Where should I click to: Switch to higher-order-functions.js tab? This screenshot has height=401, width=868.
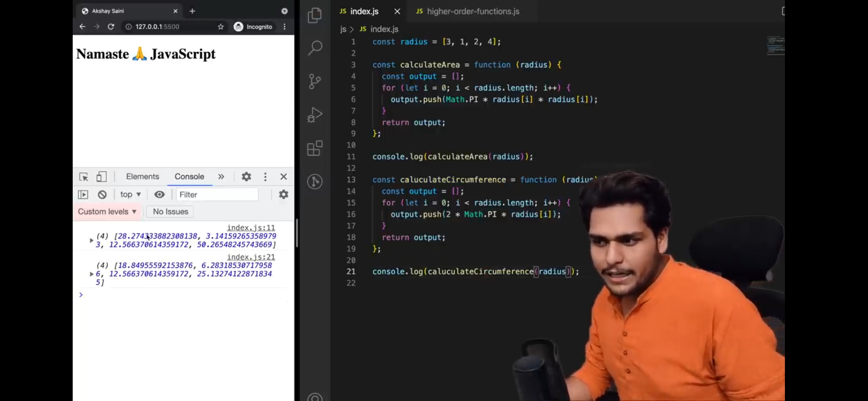473,12
